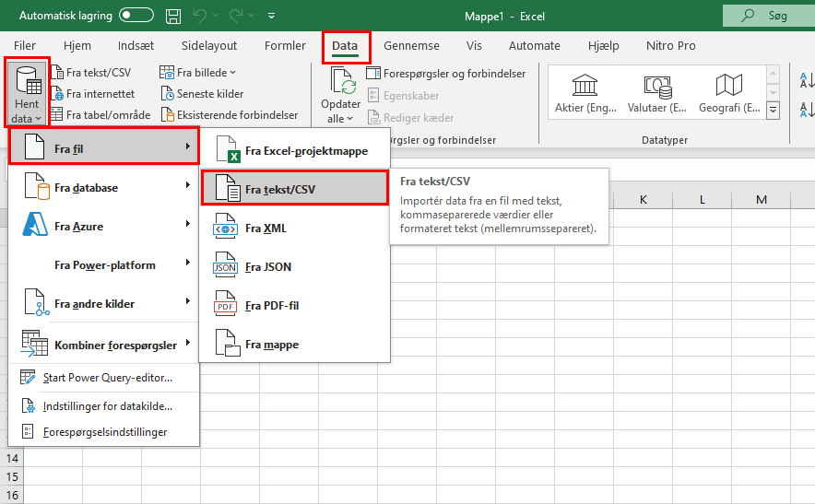Choose Fra JSON in submenu

[295, 267]
